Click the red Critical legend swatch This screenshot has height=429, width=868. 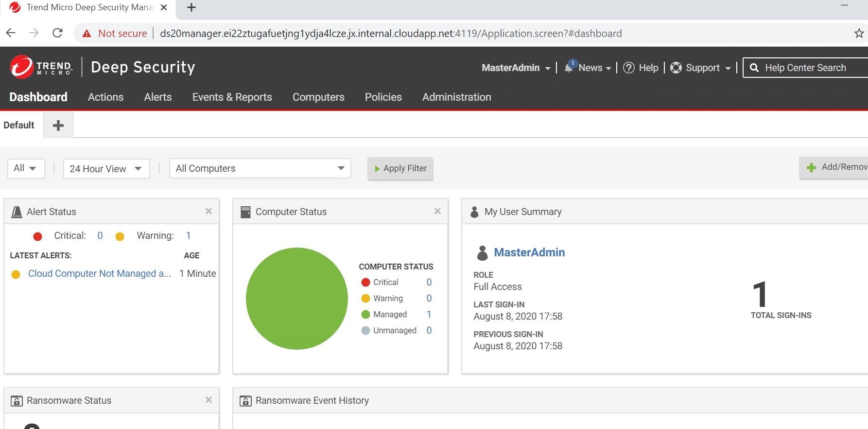click(366, 283)
